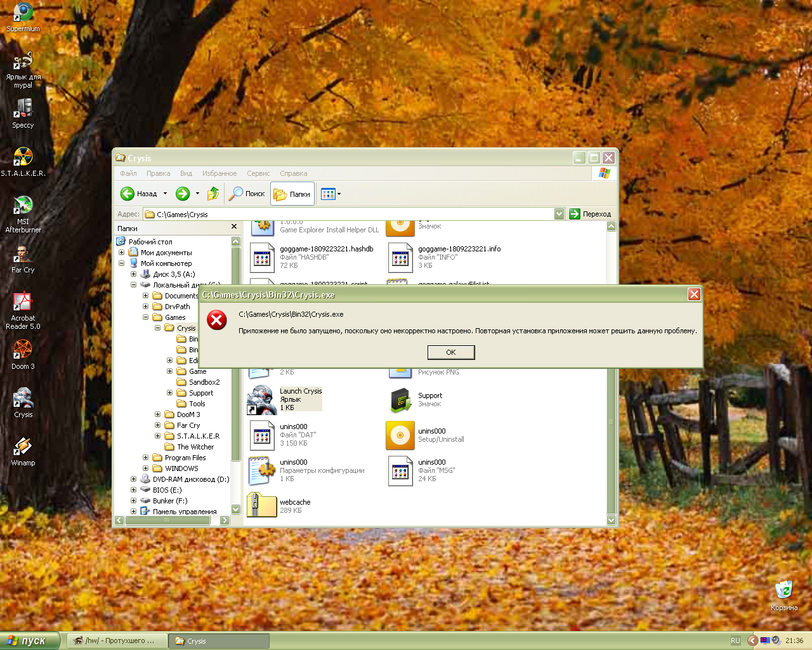This screenshot has width=812, height=650.
Task: Select the Acrobat Reader 5.0 desktop icon
Action: pos(23,310)
